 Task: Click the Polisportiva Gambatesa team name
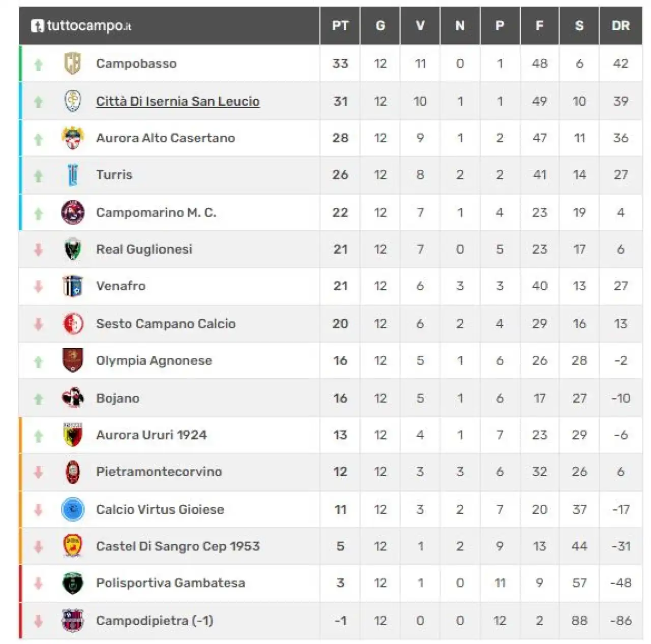tap(171, 583)
